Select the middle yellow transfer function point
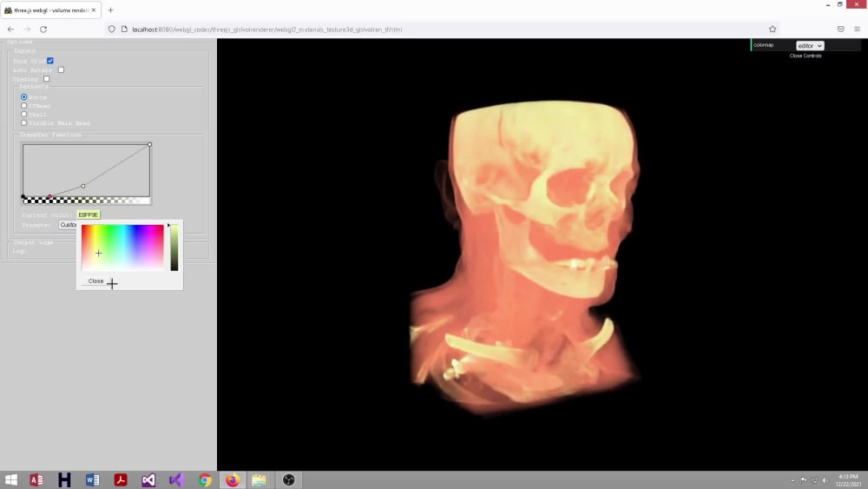 [83, 186]
